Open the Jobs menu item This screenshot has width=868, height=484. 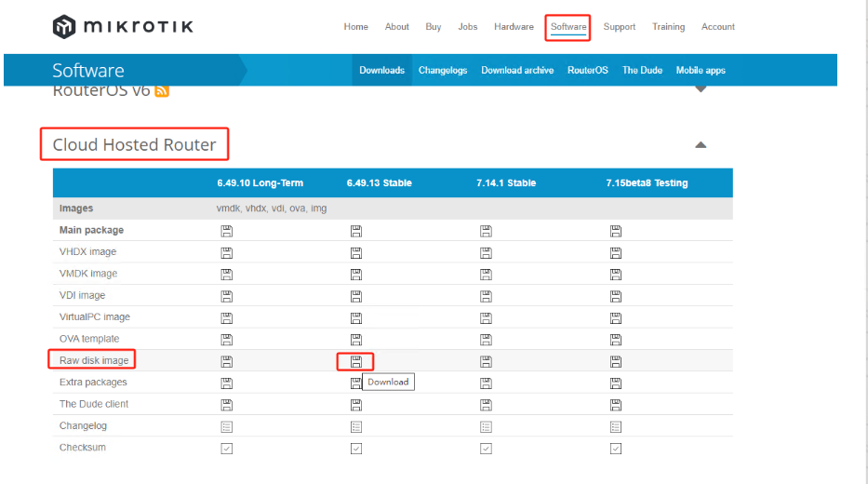[467, 27]
